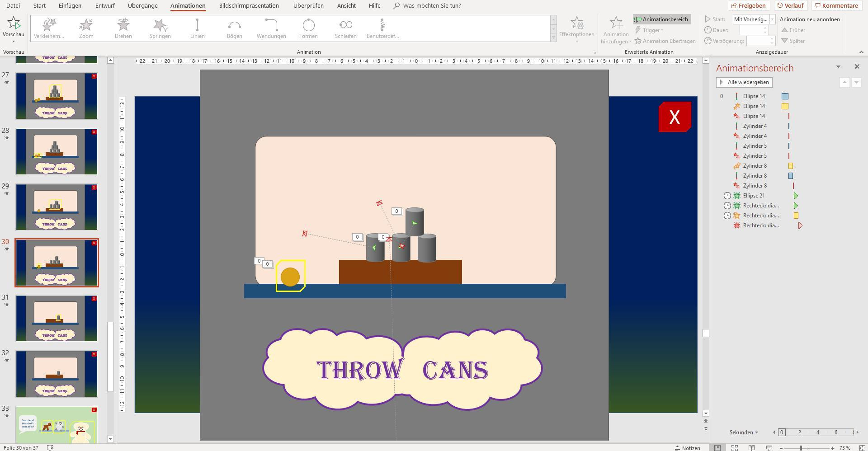
Task: Choose the Bögen motion path
Action: click(x=234, y=28)
